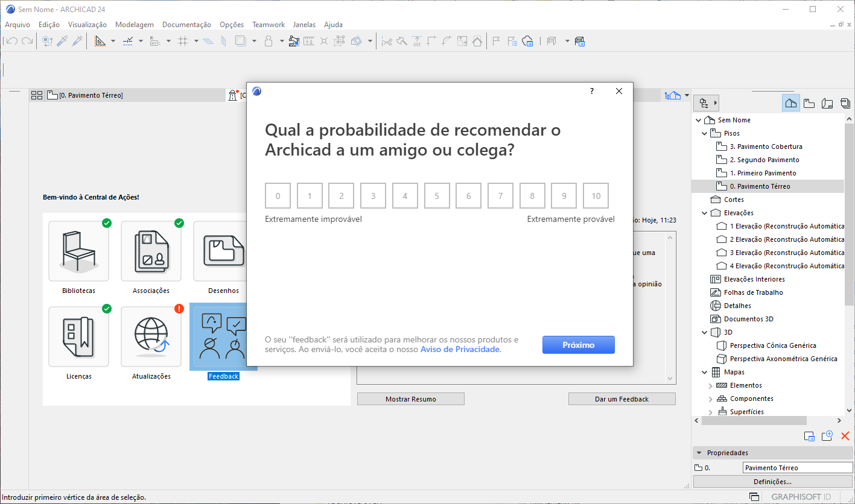The image size is (855, 504).
Task: Click the Redo arrow in the toolbar
Action: pyautogui.click(x=27, y=41)
